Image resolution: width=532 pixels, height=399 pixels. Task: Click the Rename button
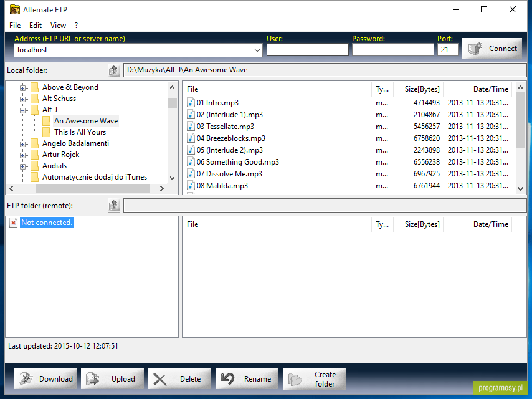(x=247, y=378)
